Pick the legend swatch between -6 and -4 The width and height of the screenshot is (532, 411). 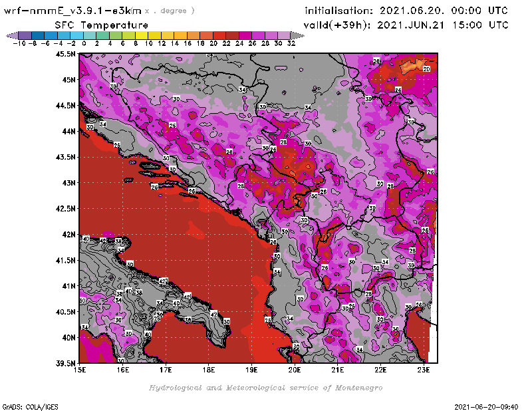pyautogui.click(x=51, y=35)
